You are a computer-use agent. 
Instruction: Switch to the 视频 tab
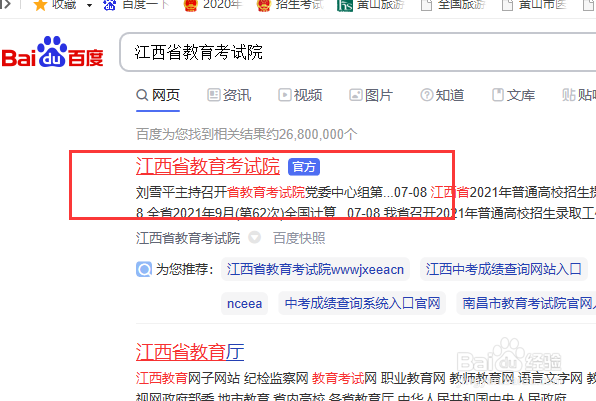(x=300, y=95)
